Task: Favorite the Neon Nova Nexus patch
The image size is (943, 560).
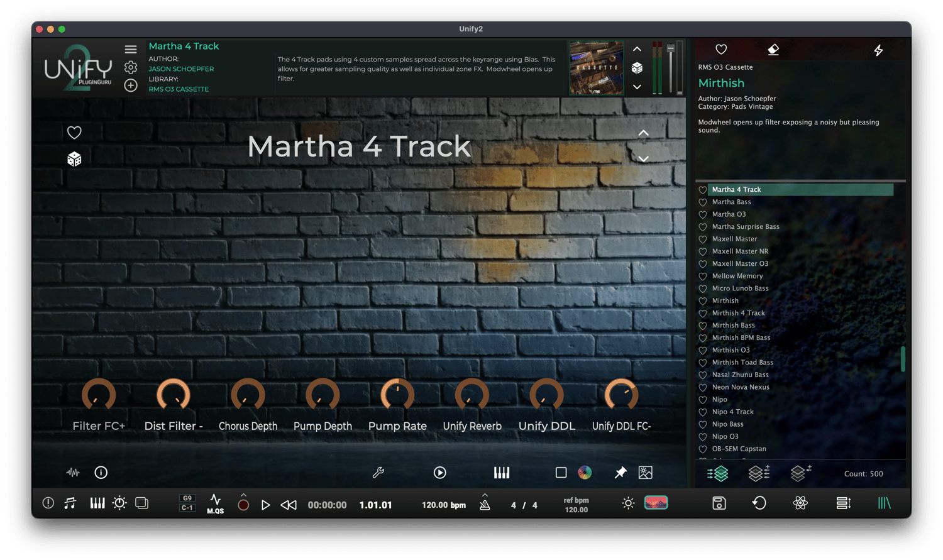Action: coord(703,388)
